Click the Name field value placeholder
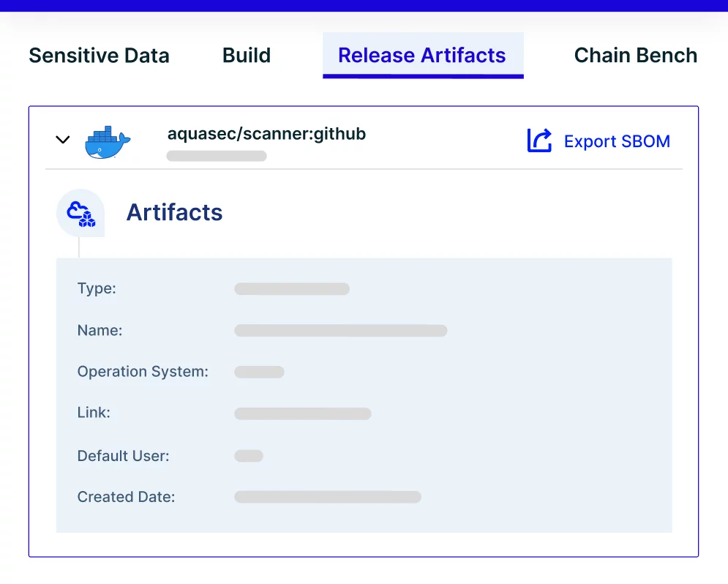Screen dimensions: 728x584 pyautogui.click(x=340, y=331)
